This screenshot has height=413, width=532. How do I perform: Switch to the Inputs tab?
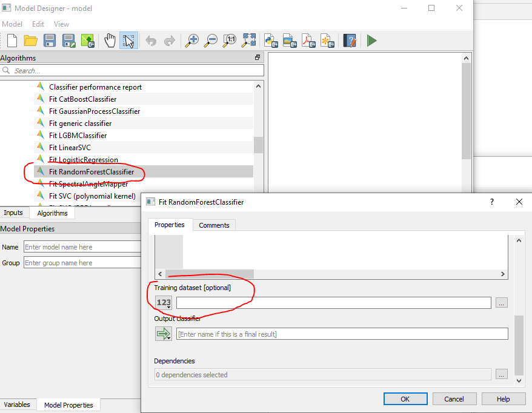[13, 213]
